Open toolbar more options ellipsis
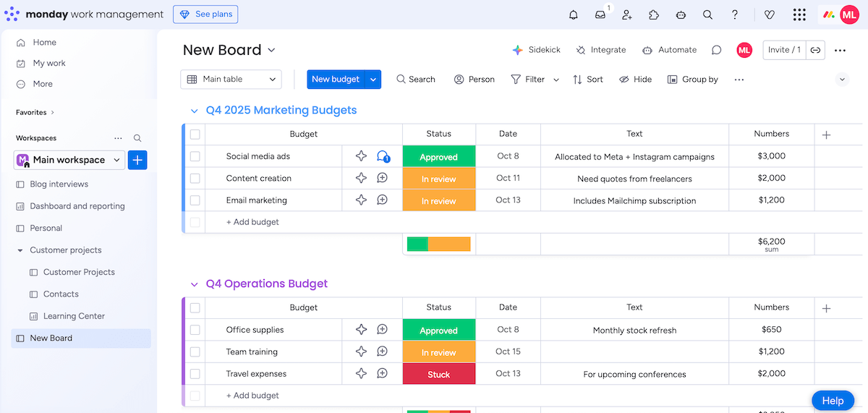 pyautogui.click(x=739, y=80)
